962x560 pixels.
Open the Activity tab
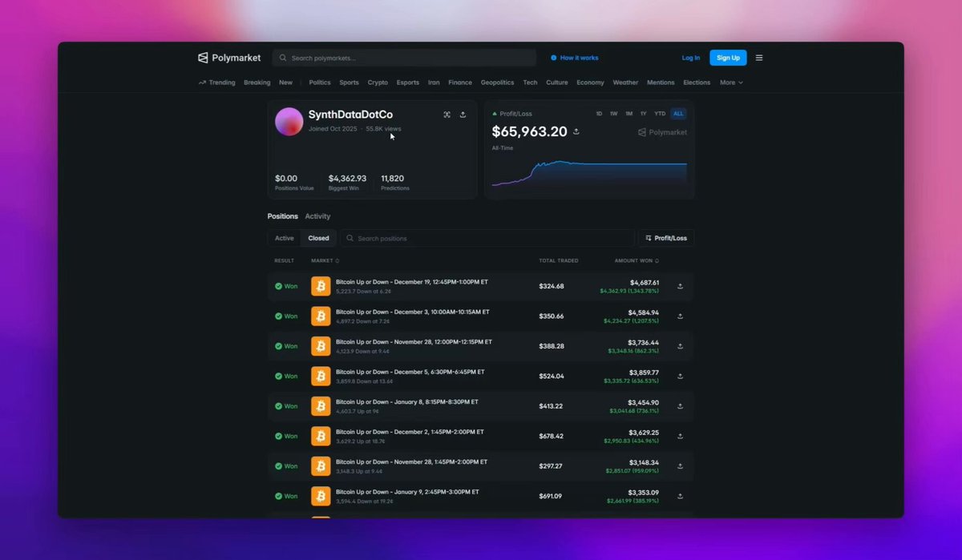317,216
